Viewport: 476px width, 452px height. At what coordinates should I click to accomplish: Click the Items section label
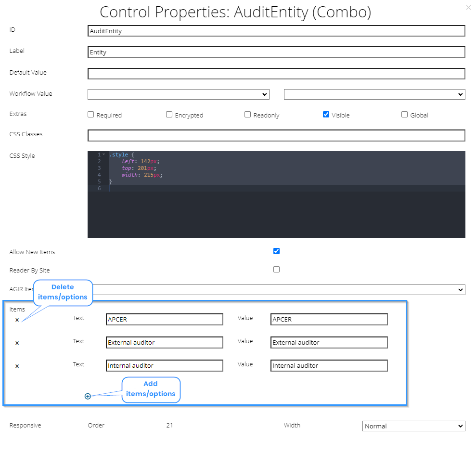pyautogui.click(x=17, y=310)
